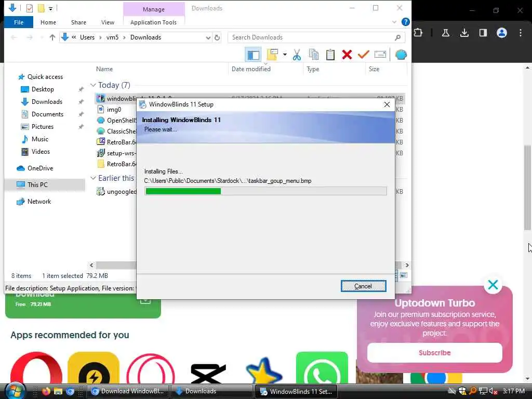
Task: Sort by the Type column header
Action: 313,69
